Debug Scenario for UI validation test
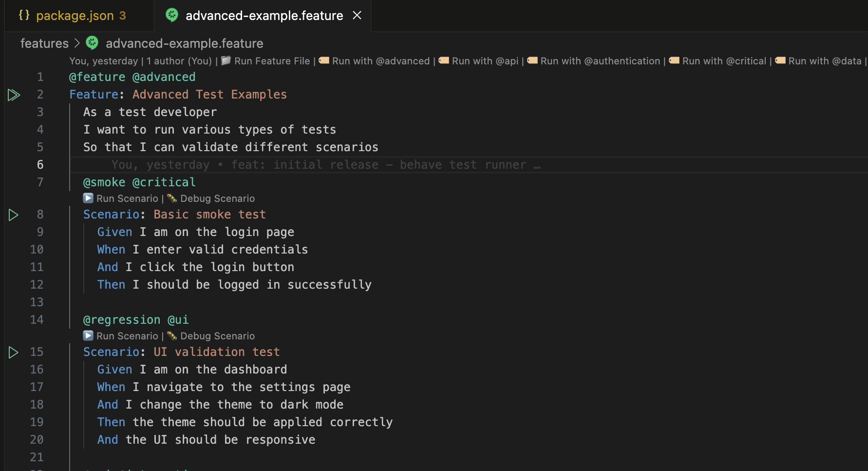This screenshot has height=471, width=868. pyautogui.click(x=217, y=336)
